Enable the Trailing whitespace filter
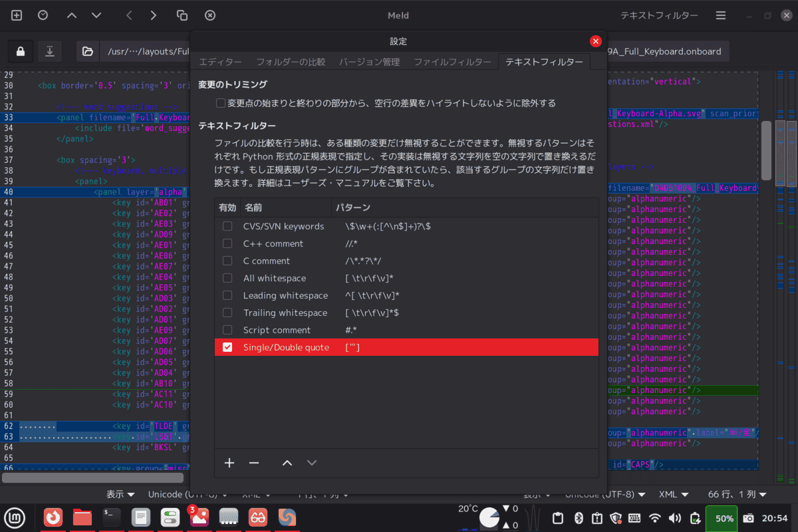This screenshot has height=532, width=798. 227,313
